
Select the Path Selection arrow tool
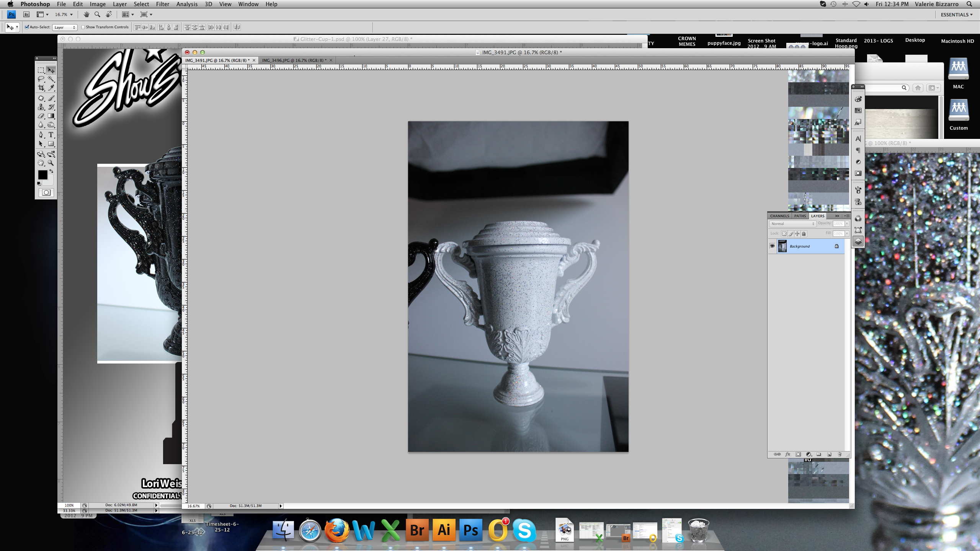[x=41, y=144]
